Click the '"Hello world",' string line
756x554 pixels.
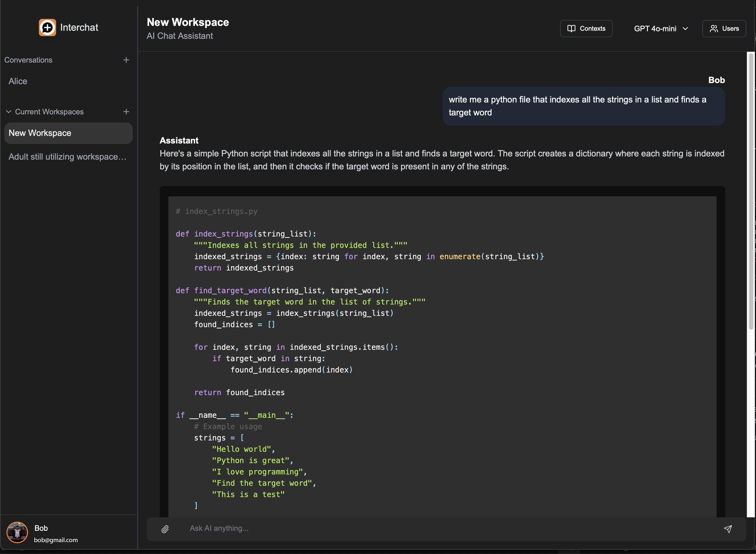point(244,449)
